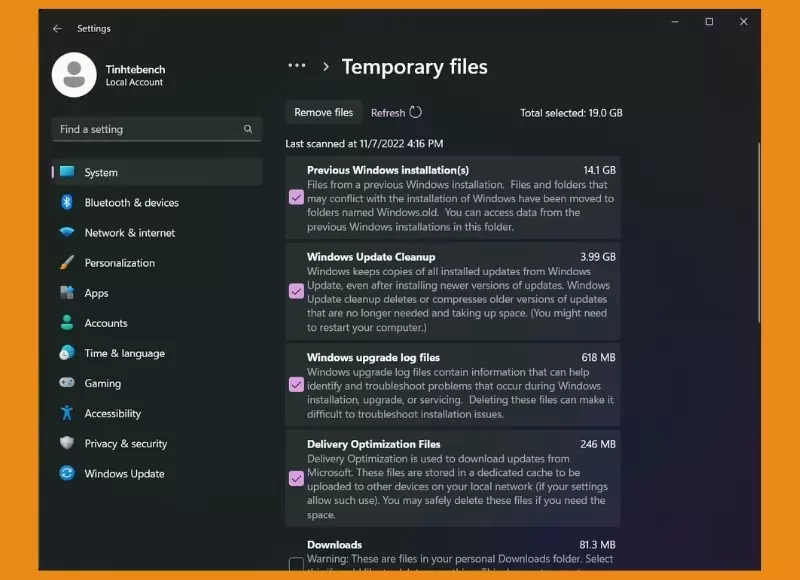Click the Downloads item title
The height and width of the screenshot is (580, 800).
(x=334, y=544)
